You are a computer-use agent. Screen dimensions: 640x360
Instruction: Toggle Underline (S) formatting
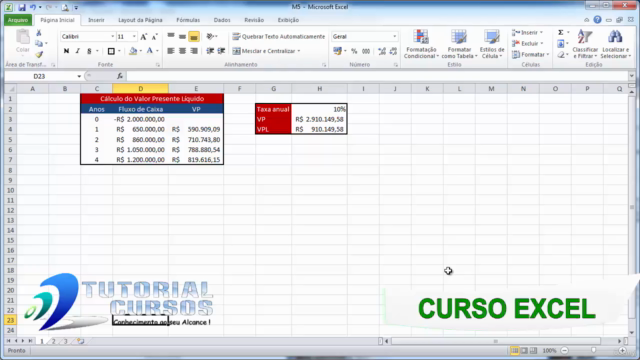89,51
